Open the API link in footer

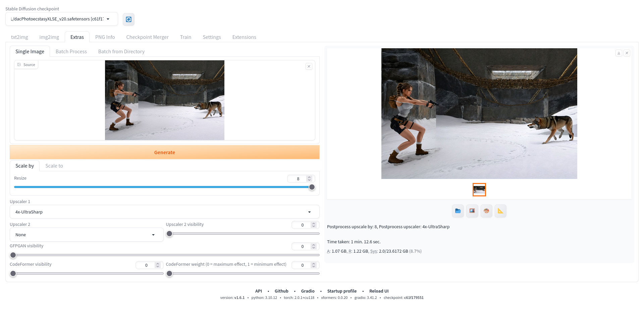tap(258, 291)
